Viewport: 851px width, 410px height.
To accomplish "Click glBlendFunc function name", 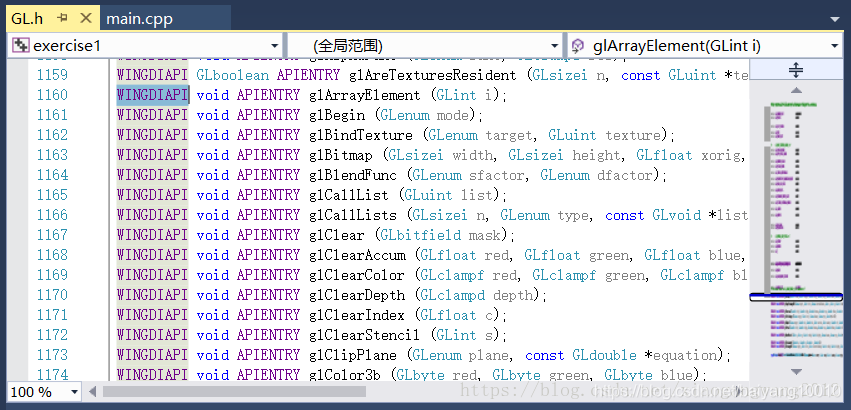I will tap(353, 175).
